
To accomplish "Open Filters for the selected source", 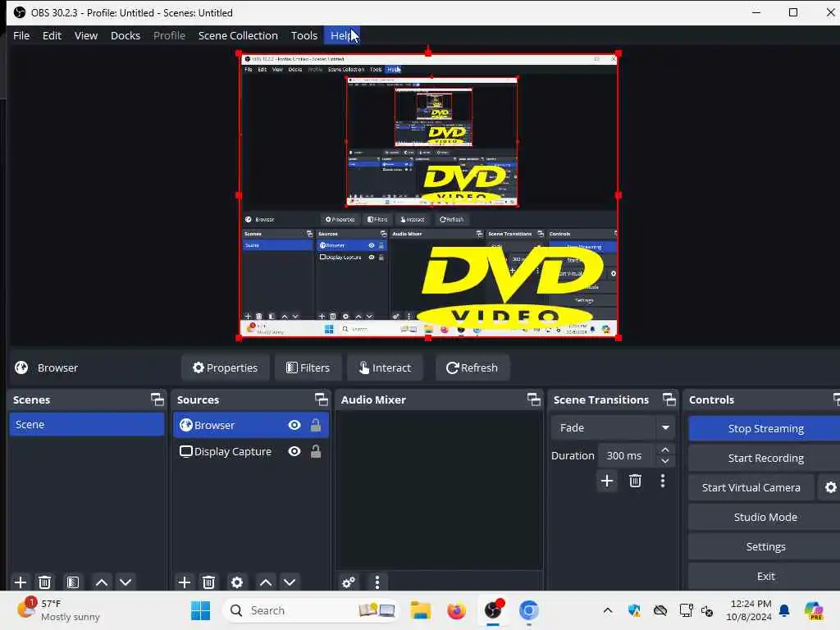I will (x=308, y=367).
